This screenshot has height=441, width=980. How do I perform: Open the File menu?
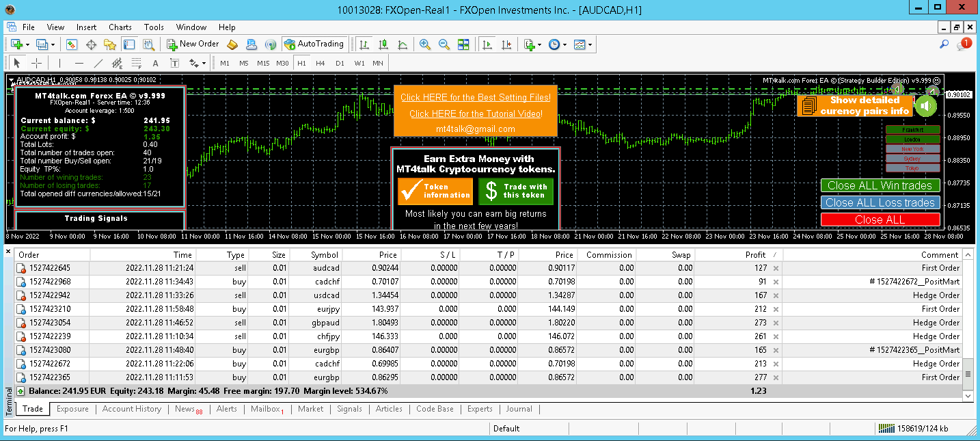tap(29, 27)
